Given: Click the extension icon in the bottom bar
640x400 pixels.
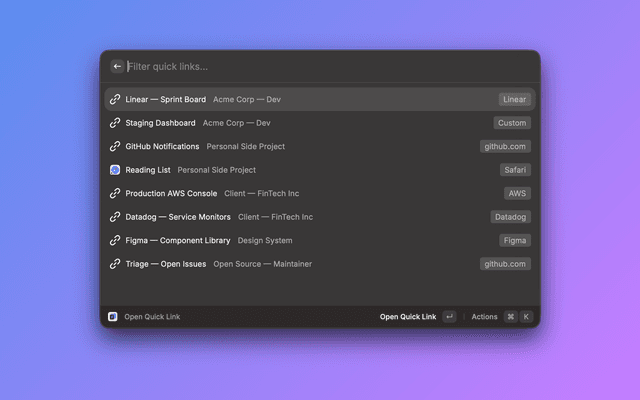Looking at the screenshot, I should click(113, 316).
